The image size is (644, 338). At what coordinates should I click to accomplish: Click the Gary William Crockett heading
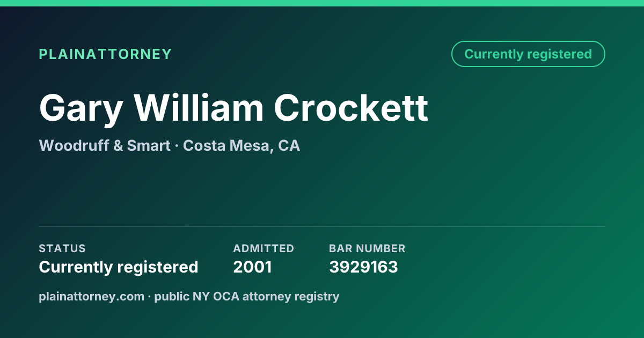(x=233, y=108)
